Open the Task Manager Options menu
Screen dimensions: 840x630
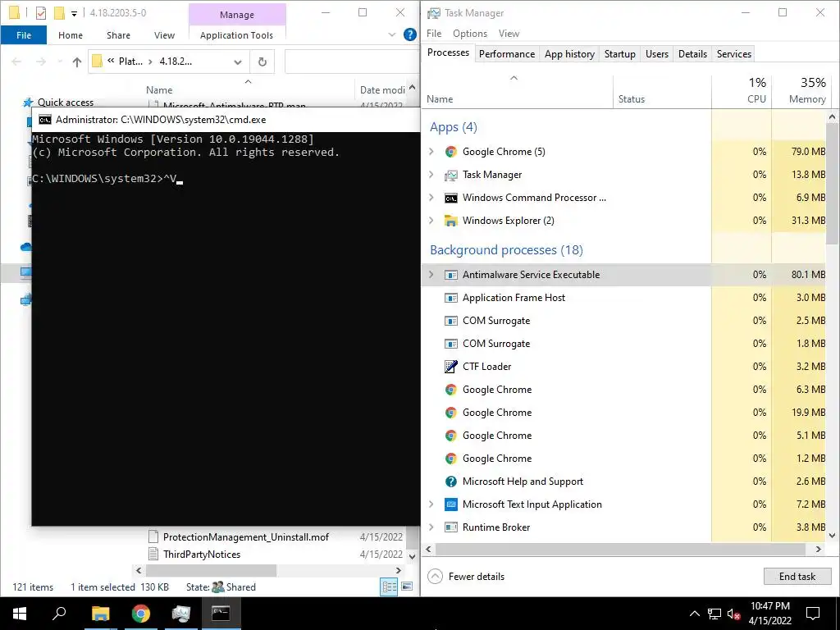470,33
